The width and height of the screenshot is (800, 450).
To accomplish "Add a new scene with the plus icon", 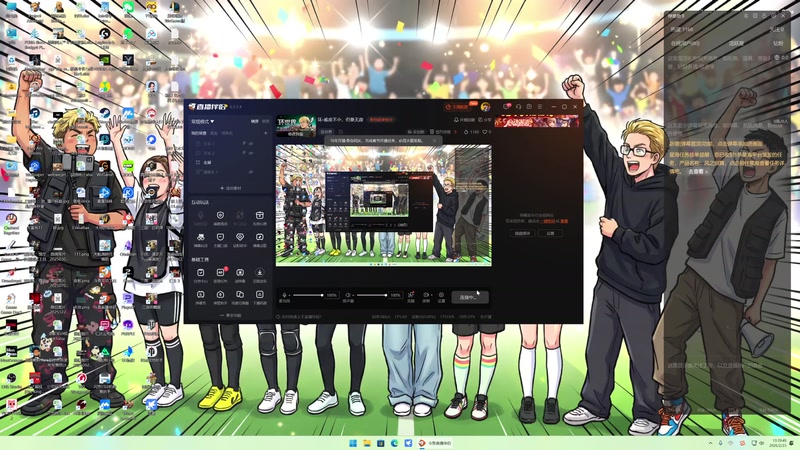I will click(x=265, y=133).
